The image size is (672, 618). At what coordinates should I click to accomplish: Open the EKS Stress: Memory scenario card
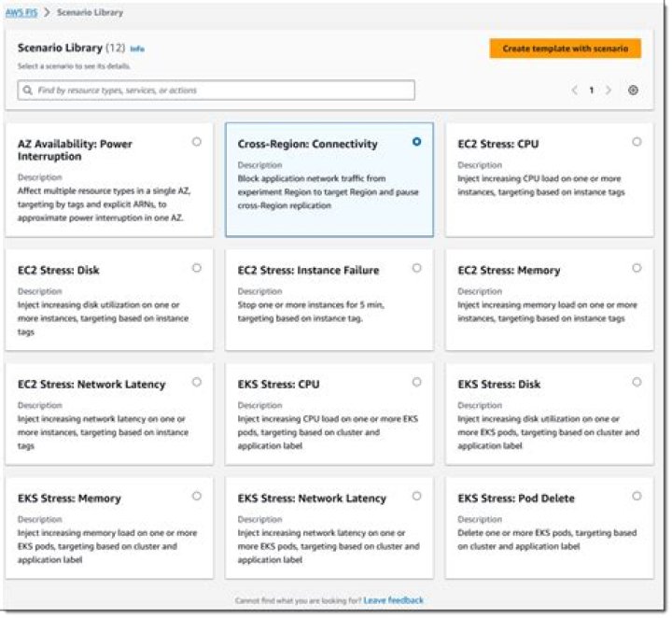(x=104, y=527)
